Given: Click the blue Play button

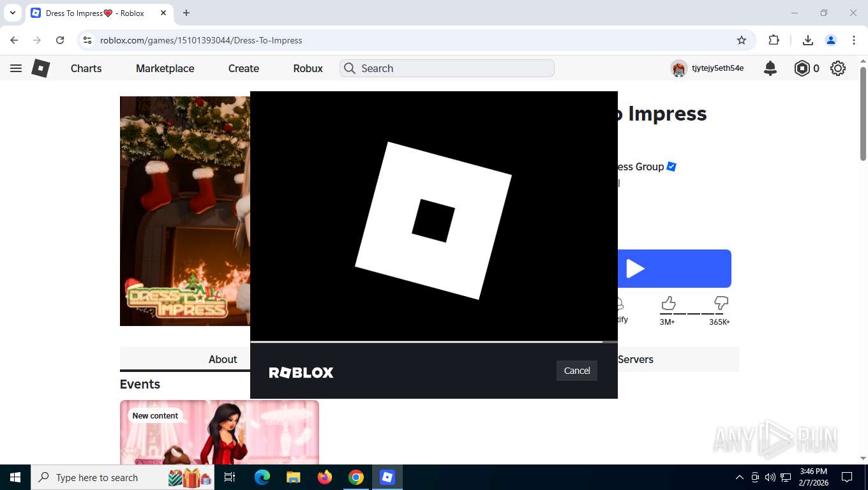Looking at the screenshot, I should click(675, 269).
